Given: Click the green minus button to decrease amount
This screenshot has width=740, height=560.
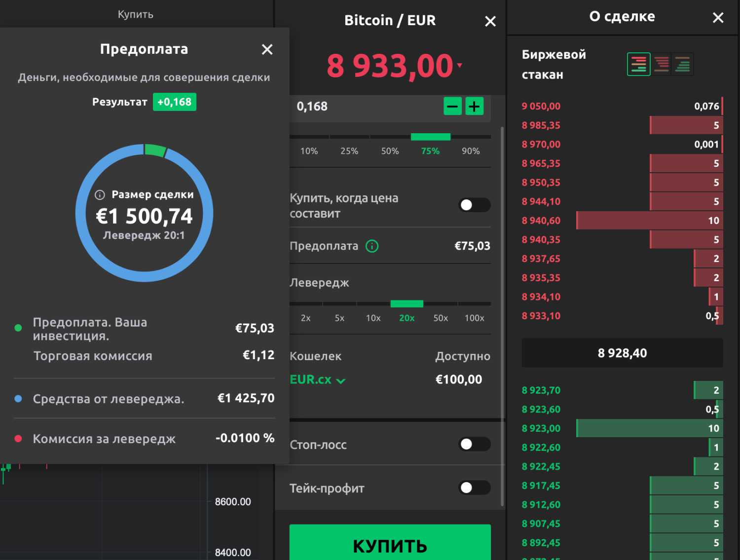Looking at the screenshot, I should pos(452,107).
